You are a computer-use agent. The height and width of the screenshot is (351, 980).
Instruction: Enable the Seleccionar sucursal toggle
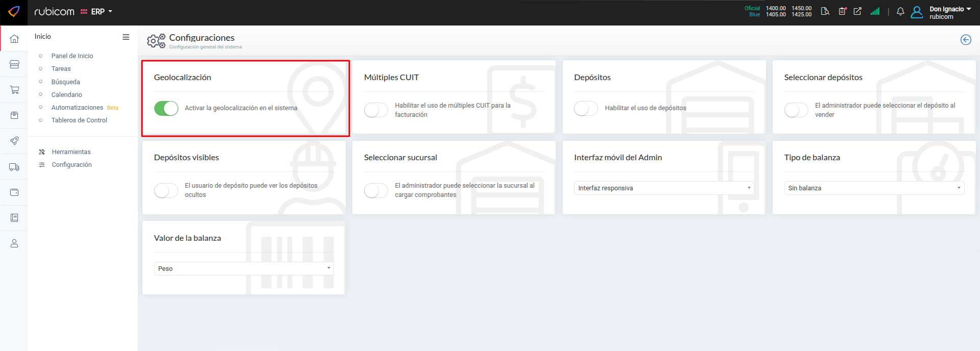tap(376, 190)
